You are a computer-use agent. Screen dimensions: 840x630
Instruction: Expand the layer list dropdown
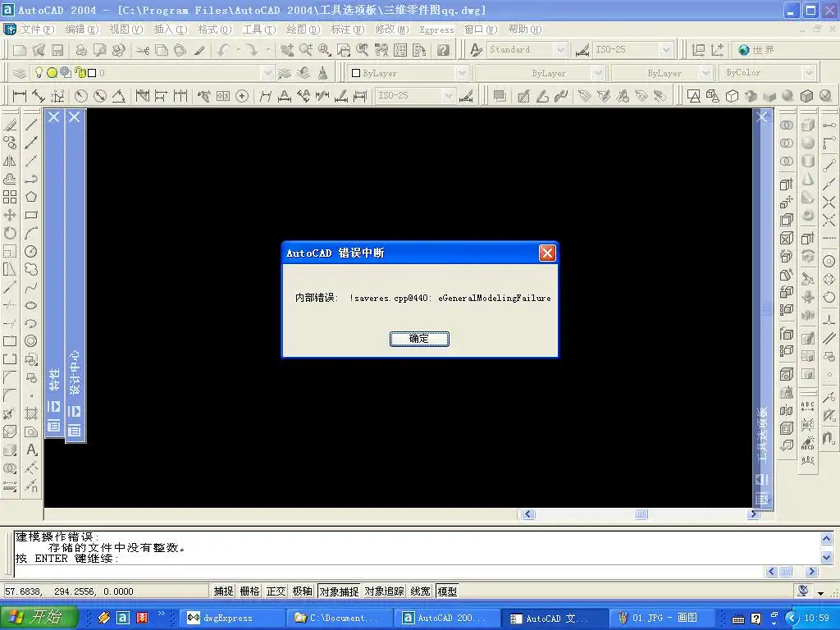[268, 73]
